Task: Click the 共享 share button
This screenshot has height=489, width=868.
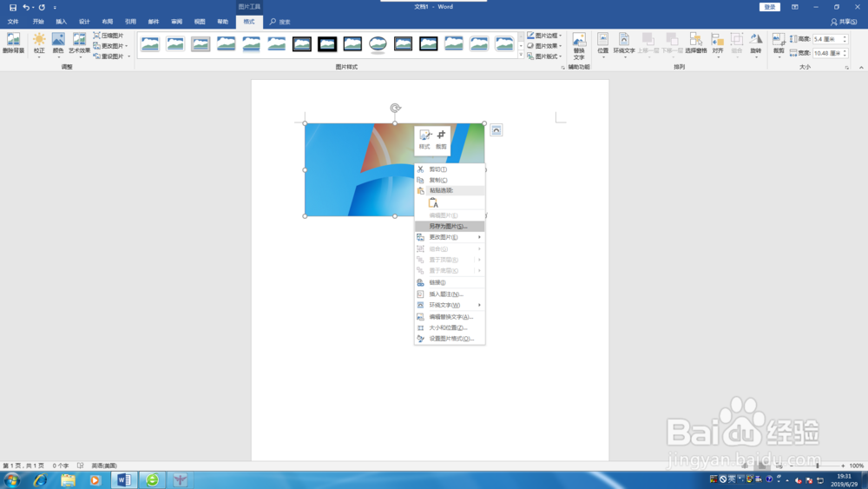Action: (x=844, y=22)
